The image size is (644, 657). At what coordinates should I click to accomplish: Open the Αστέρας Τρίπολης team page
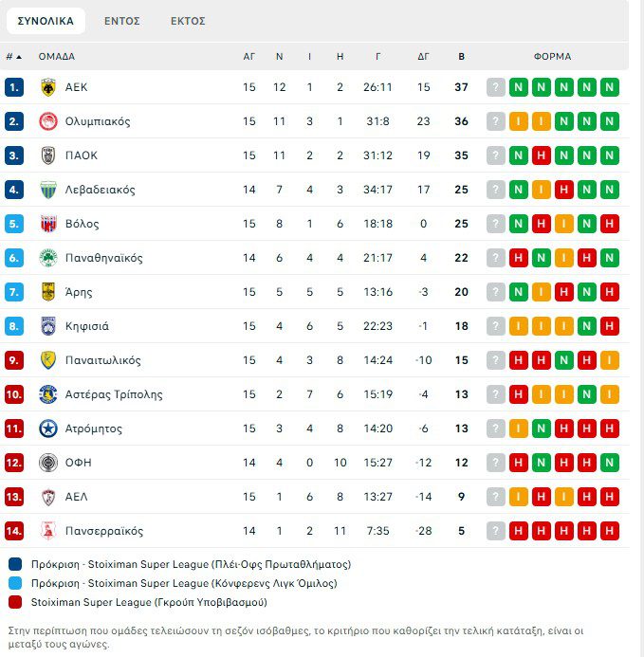pyautogui.click(x=114, y=394)
